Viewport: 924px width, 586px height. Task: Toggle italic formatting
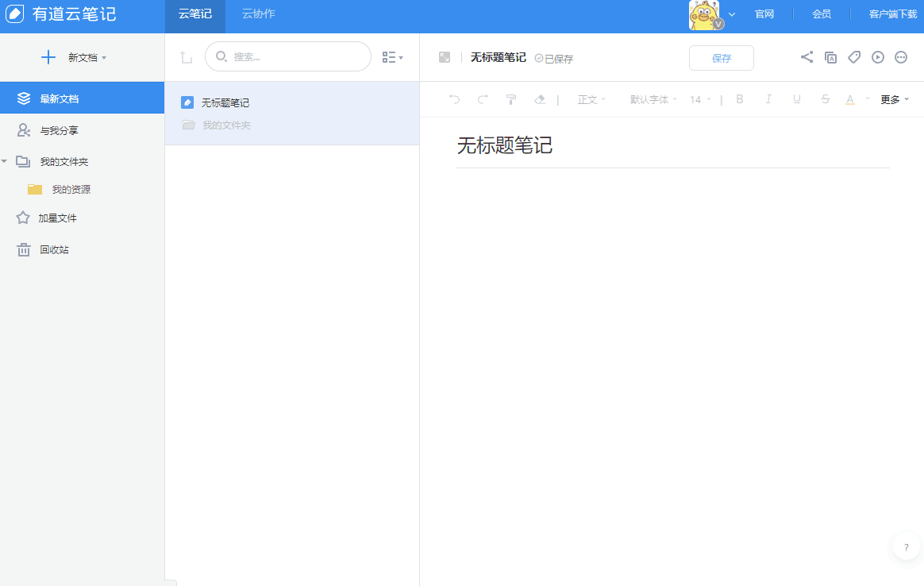pyautogui.click(x=768, y=99)
